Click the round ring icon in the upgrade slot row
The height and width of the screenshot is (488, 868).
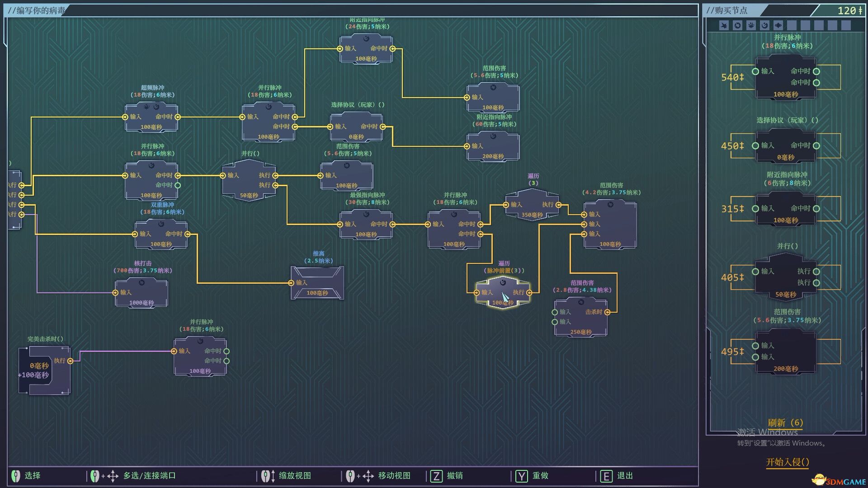[737, 26]
